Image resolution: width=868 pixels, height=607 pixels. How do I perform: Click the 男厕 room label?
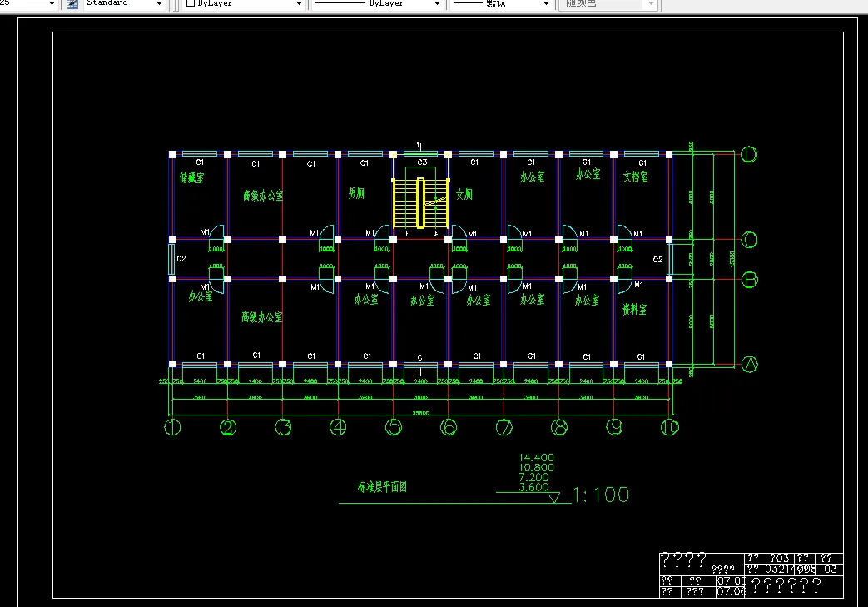click(356, 192)
